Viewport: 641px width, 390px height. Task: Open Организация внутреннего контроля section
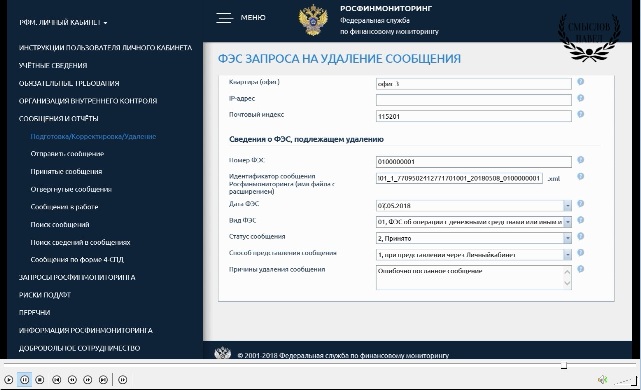(x=88, y=101)
